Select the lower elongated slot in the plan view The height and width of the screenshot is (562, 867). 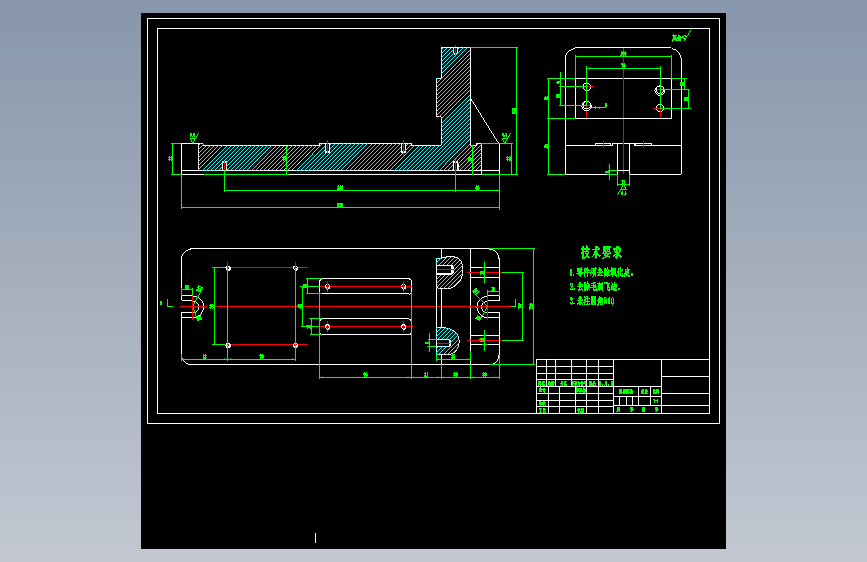click(x=365, y=326)
